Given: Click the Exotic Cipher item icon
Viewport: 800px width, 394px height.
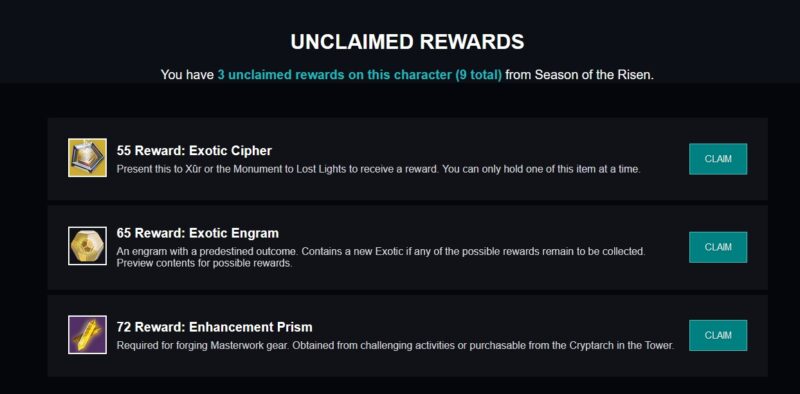Looking at the screenshot, I should [x=87, y=158].
